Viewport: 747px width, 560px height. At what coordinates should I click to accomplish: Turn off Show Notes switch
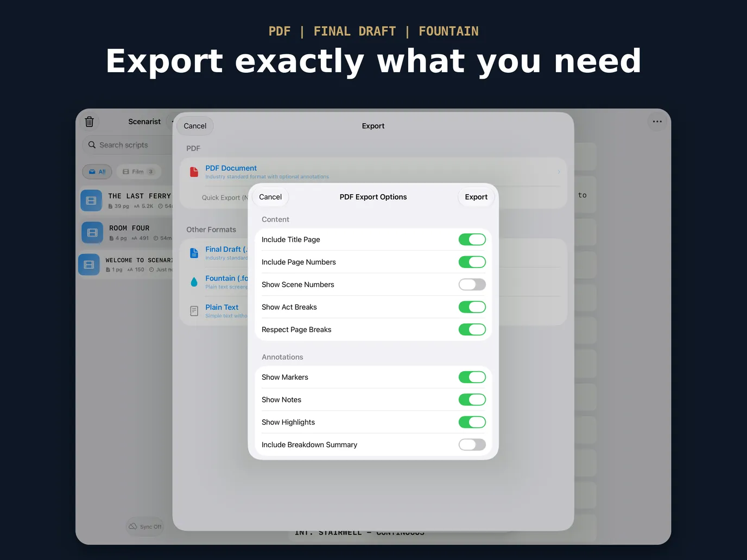pos(472,399)
